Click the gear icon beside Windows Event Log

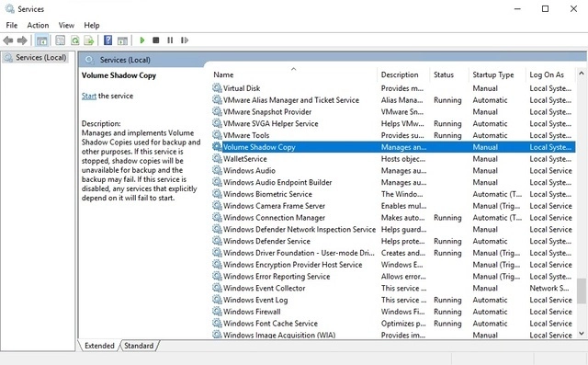tap(217, 300)
